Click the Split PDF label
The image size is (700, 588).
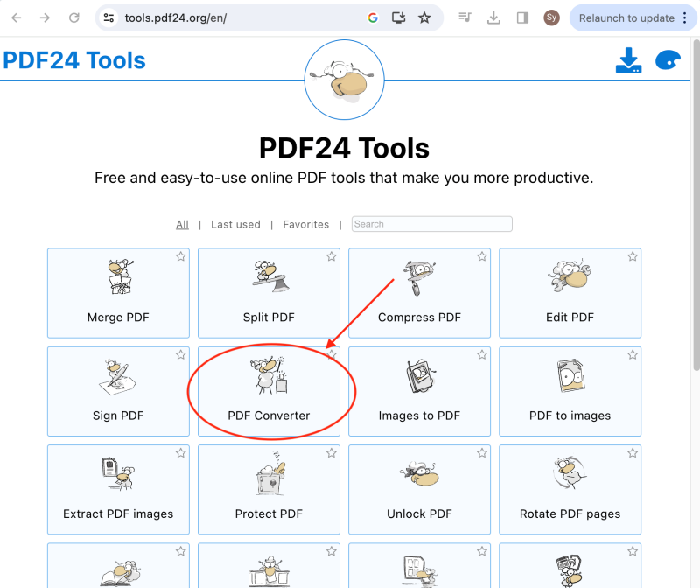[x=269, y=318]
